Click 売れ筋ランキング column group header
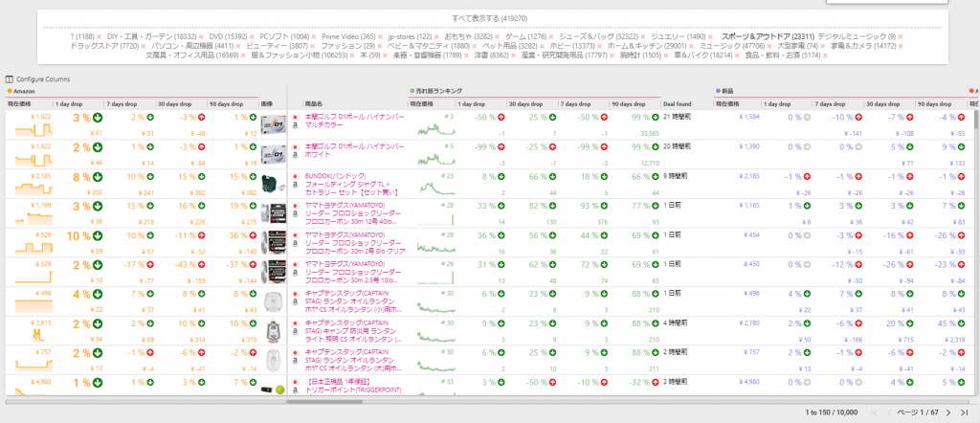Screen dimensions: 980x423 point(440,90)
